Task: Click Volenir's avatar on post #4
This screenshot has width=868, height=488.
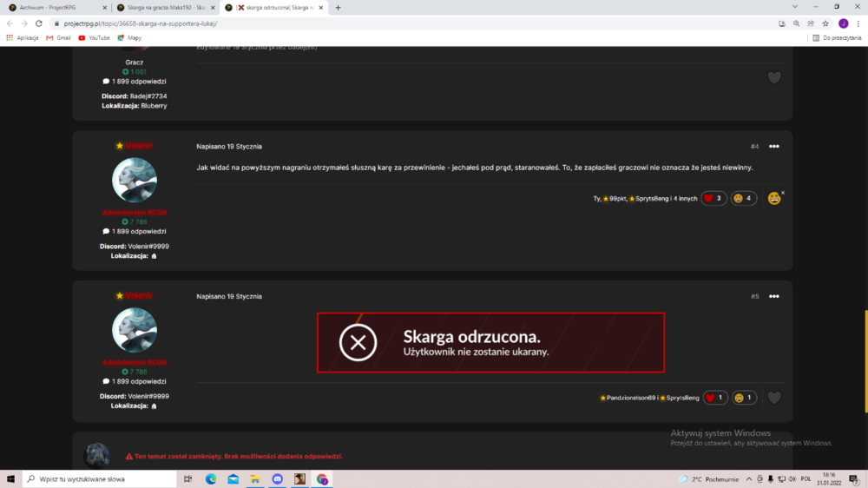Action: (135, 180)
